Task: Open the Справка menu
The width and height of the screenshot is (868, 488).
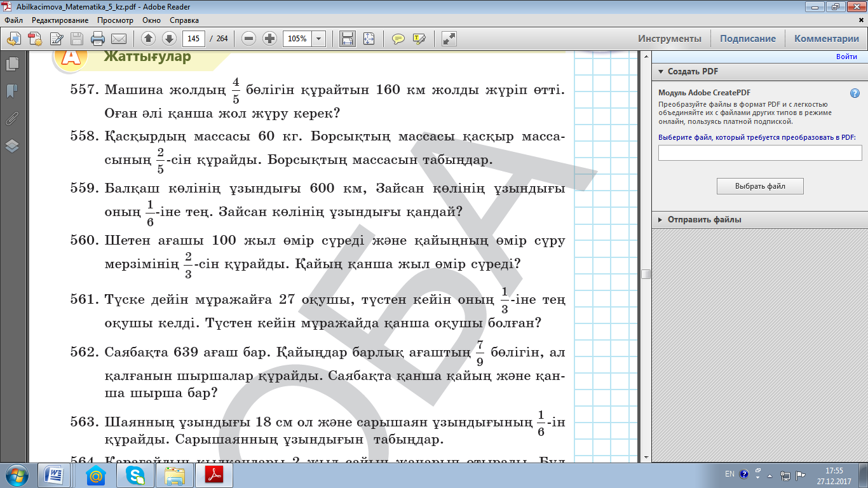Action: 185,20
